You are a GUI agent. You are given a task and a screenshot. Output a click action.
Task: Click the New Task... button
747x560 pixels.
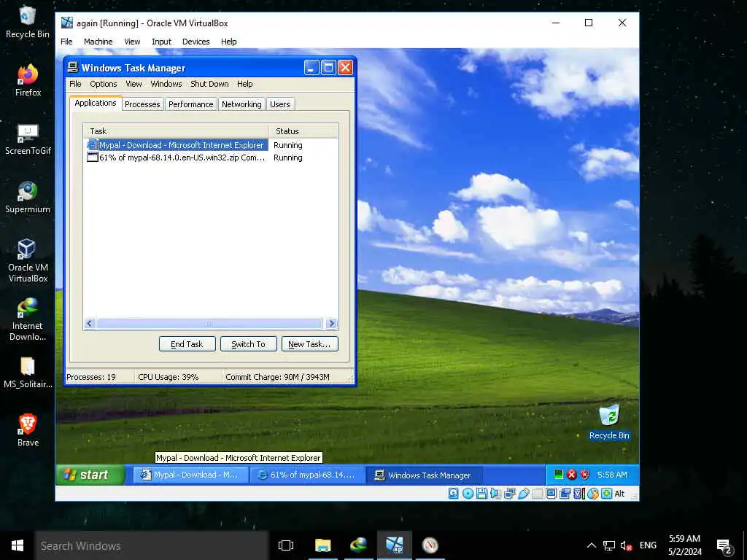(x=309, y=344)
